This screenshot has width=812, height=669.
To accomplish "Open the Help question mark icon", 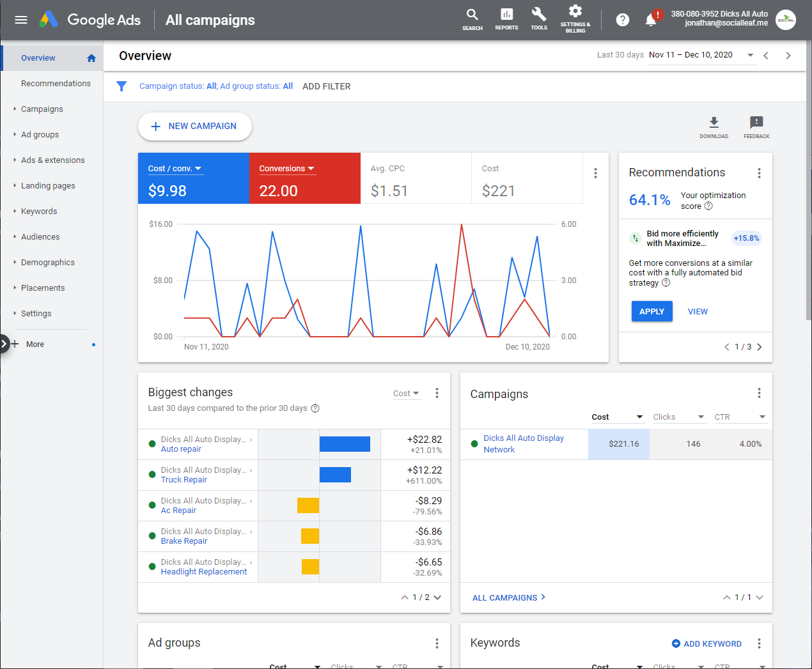I will pos(623,20).
